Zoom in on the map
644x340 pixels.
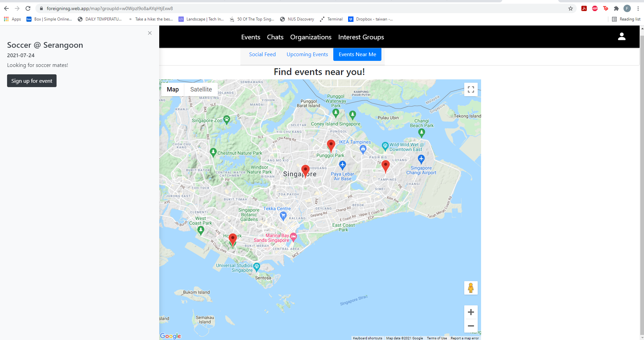(471, 312)
